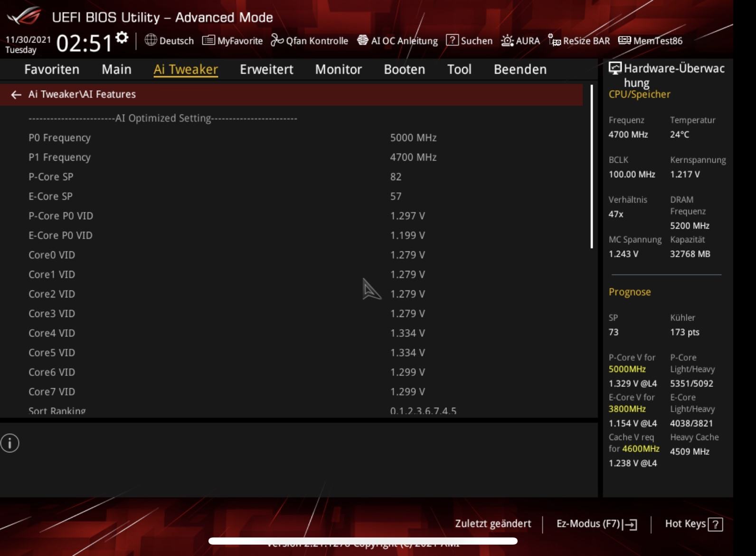
Task: Click Ai Tweaker\AI Features breadcrumb
Action: click(x=82, y=94)
